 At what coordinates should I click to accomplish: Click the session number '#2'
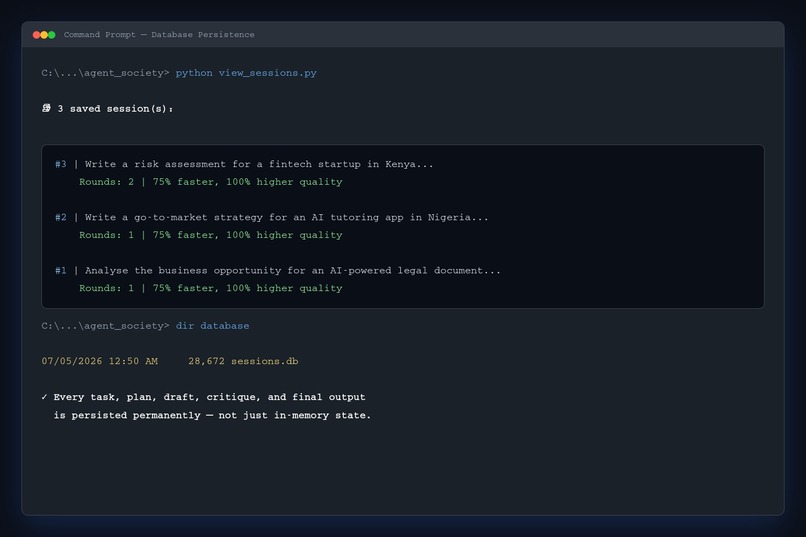tap(61, 217)
